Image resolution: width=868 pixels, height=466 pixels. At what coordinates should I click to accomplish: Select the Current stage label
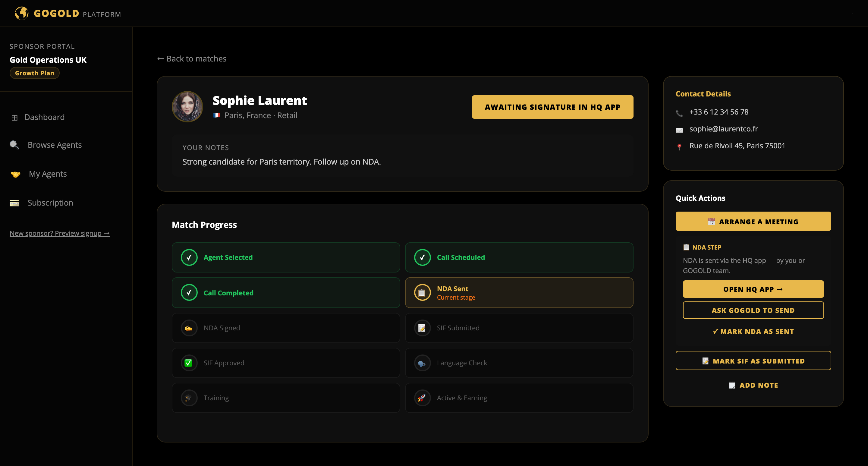(456, 298)
